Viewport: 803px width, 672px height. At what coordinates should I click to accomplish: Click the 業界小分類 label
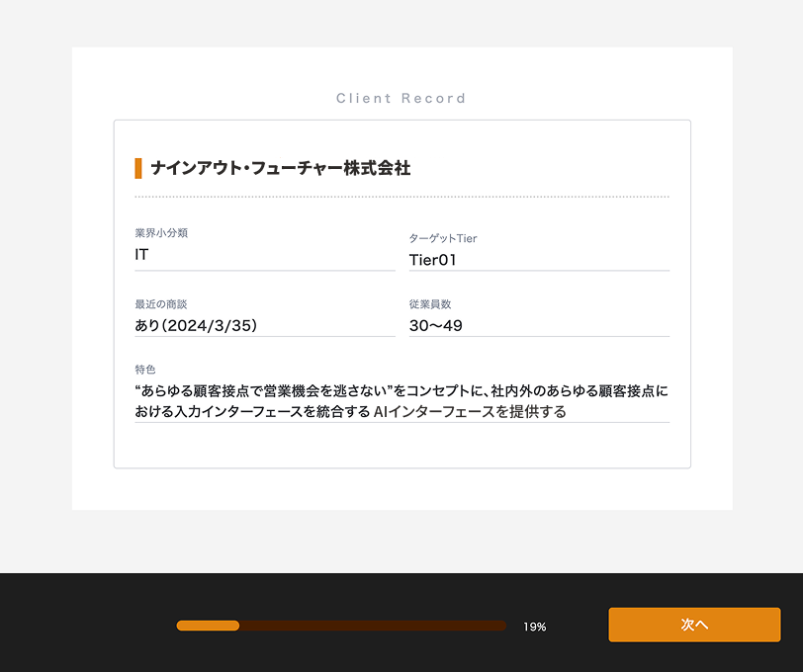point(161,233)
